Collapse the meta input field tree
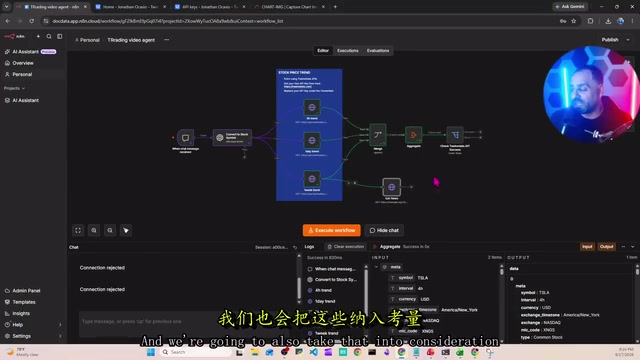The height and width of the screenshot is (360, 640). pyautogui.click(x=376, y=267)
